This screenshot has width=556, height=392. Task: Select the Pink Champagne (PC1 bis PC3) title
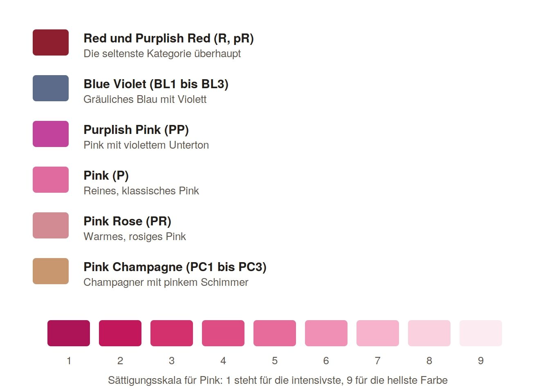175,267
